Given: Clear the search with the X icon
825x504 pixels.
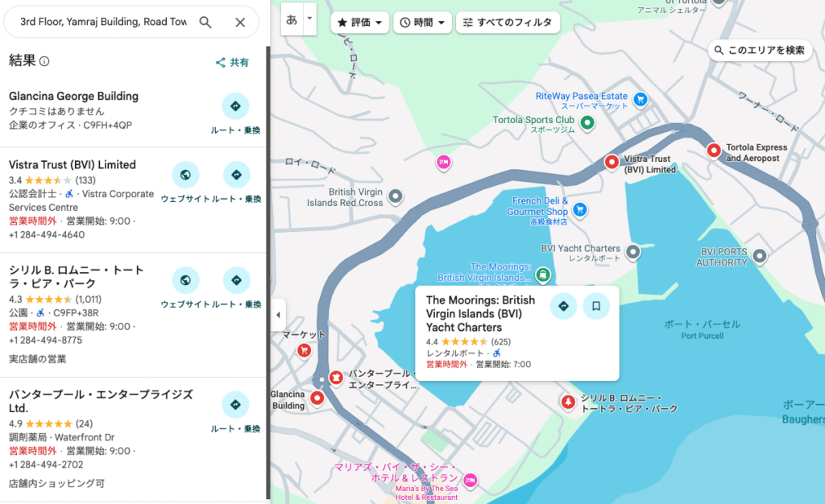Looking at the screenshot, I should pyautogui.click(x=240, y=23).
